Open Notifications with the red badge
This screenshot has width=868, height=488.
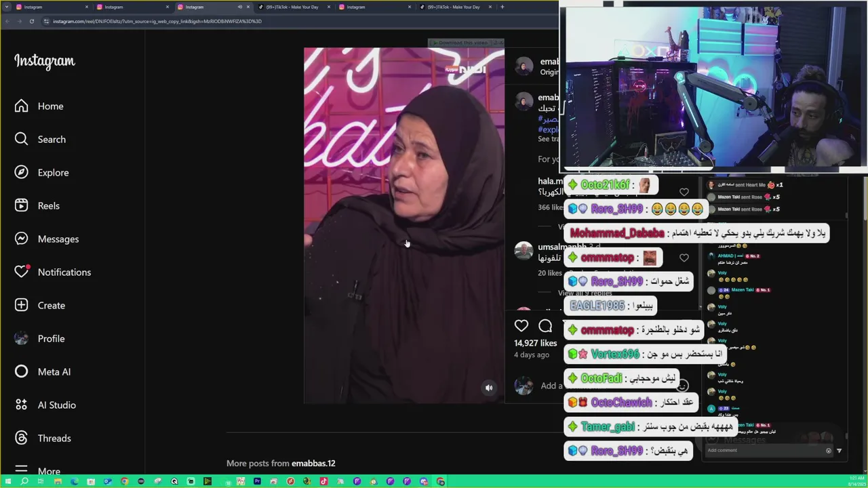point(53,272)
